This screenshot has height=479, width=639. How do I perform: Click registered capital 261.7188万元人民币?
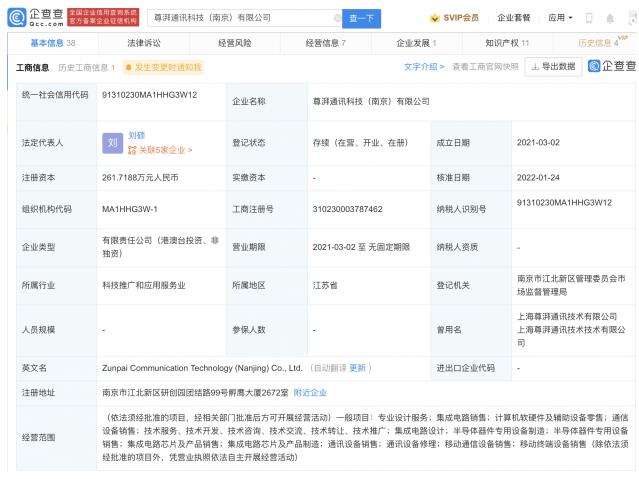pos(140,178)
